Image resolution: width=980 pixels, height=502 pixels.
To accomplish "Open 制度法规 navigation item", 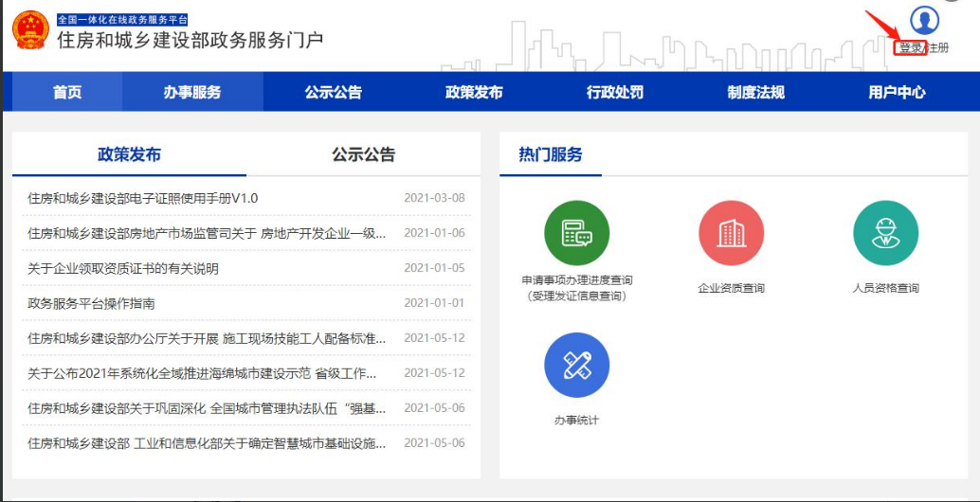I will click(x=755, y=92).
